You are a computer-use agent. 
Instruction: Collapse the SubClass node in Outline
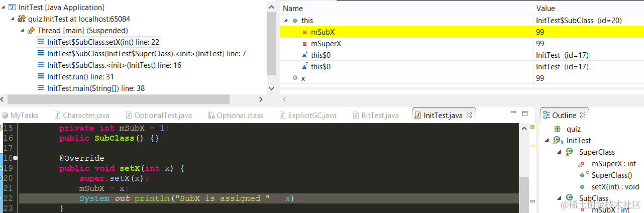pyautogui.click(x=559, y=198)
